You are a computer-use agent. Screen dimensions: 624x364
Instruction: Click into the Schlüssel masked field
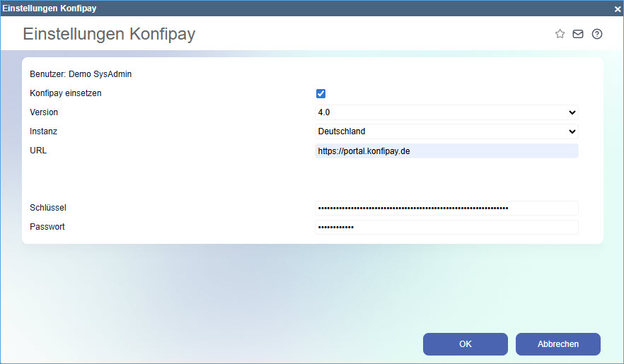pyautogui.click(x=446, y=208)
